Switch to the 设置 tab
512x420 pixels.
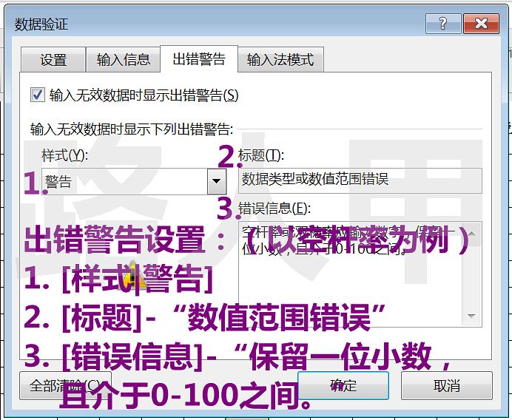tap(53, 60)
